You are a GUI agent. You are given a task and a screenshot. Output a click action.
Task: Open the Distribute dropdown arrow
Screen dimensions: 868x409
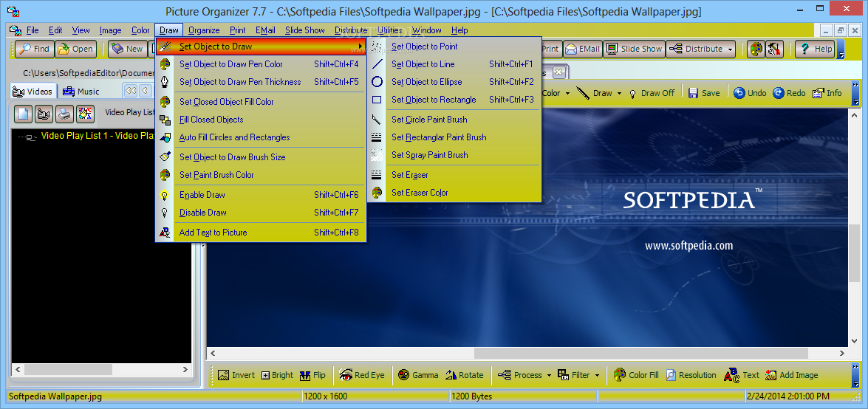pos(731,49)
